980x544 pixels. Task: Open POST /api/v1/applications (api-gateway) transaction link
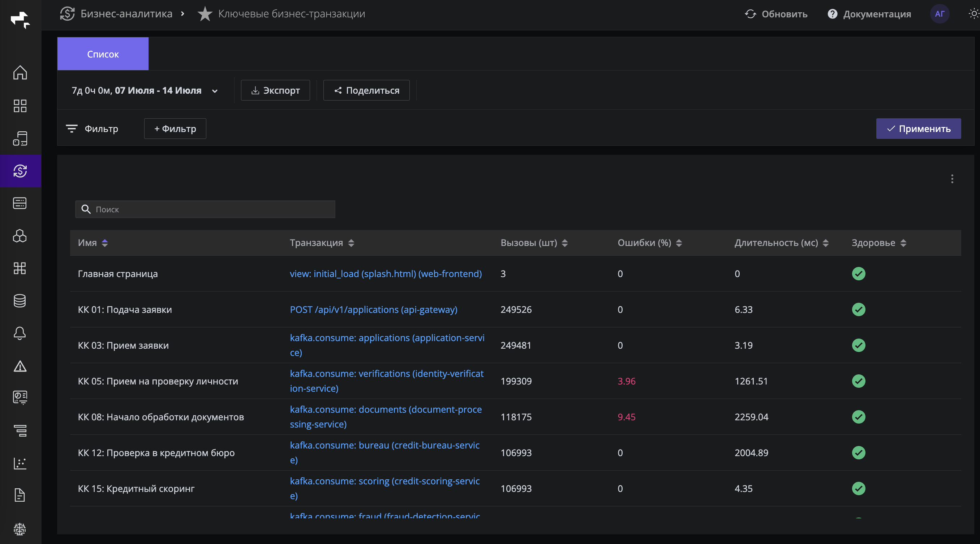click(373, 310)
